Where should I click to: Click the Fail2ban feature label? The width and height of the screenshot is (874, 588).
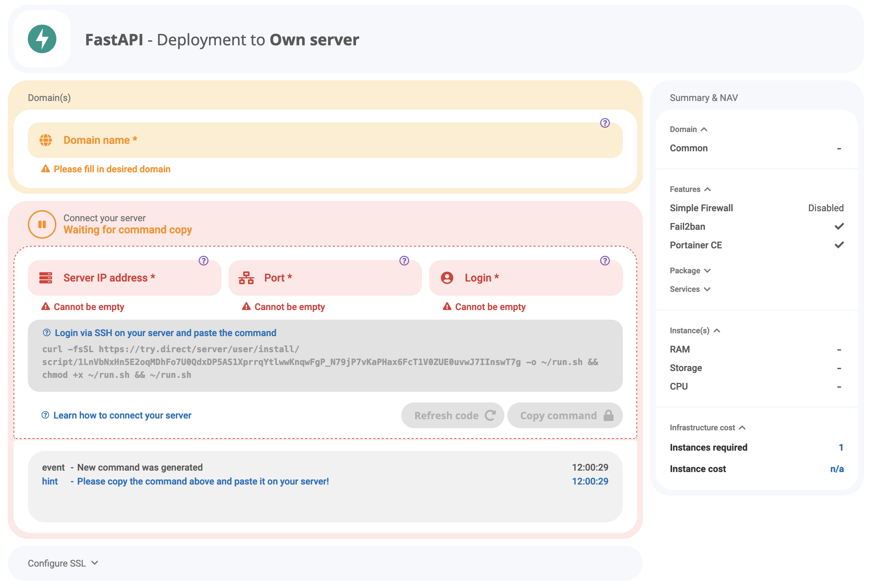[x=687, y=227]
